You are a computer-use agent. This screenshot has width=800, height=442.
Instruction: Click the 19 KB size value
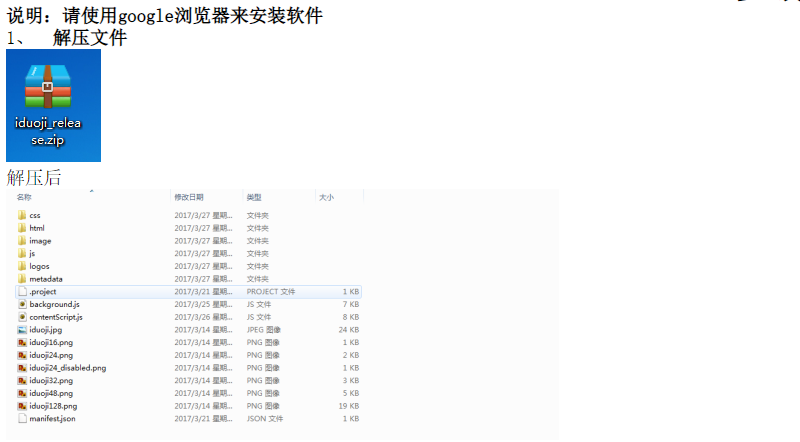[x=349, y=406]
